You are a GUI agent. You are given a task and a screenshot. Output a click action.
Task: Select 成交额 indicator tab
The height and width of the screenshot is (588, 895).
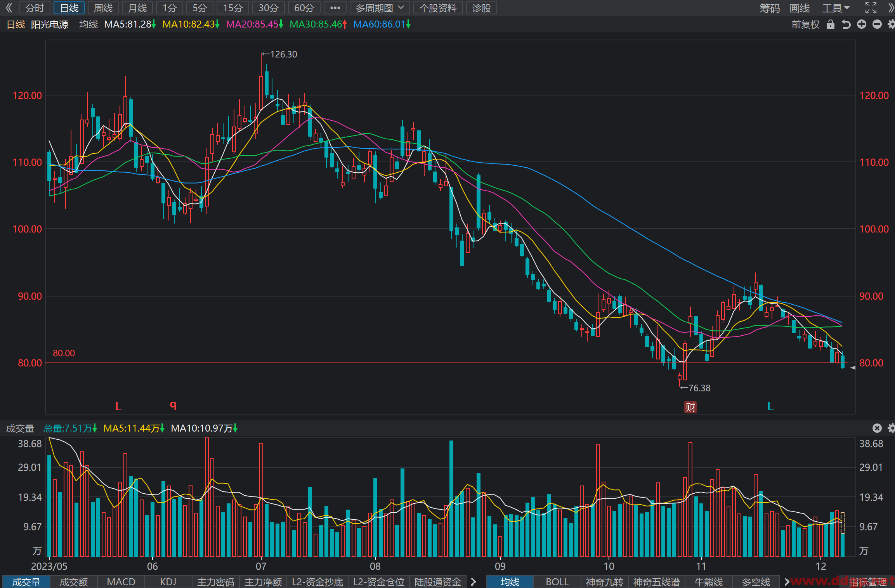[x=74, y=582]
